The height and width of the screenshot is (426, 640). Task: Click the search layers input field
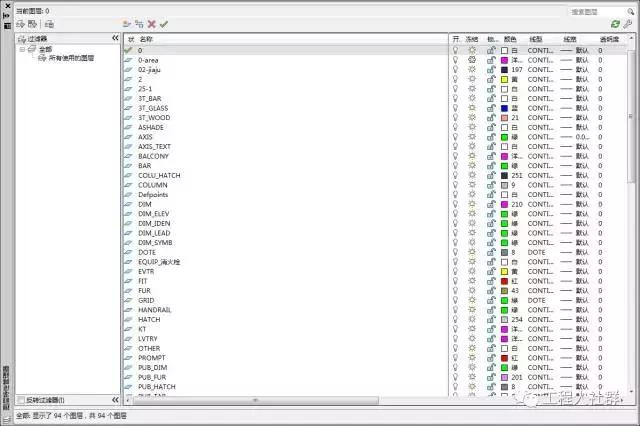[597, 12]
